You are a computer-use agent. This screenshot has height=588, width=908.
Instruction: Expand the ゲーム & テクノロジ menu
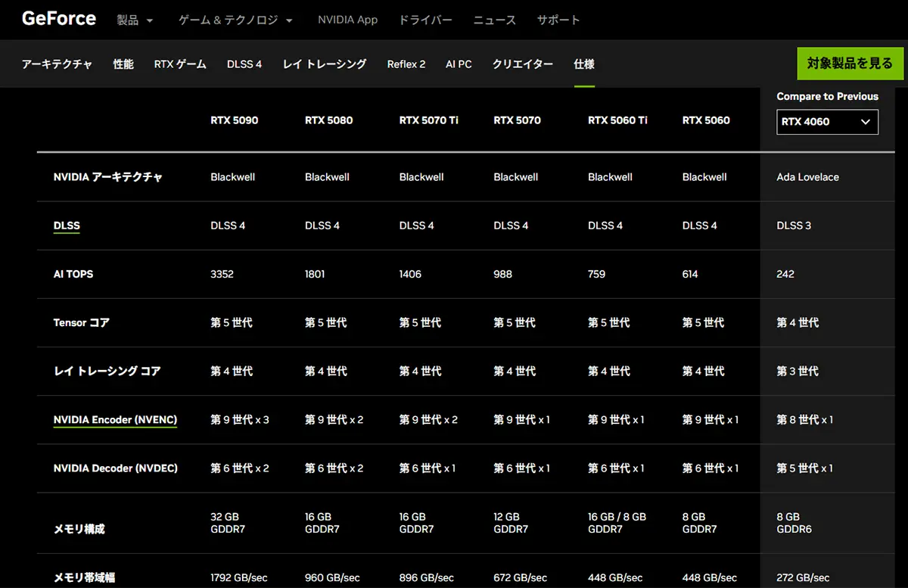click(x=235, y=20)
